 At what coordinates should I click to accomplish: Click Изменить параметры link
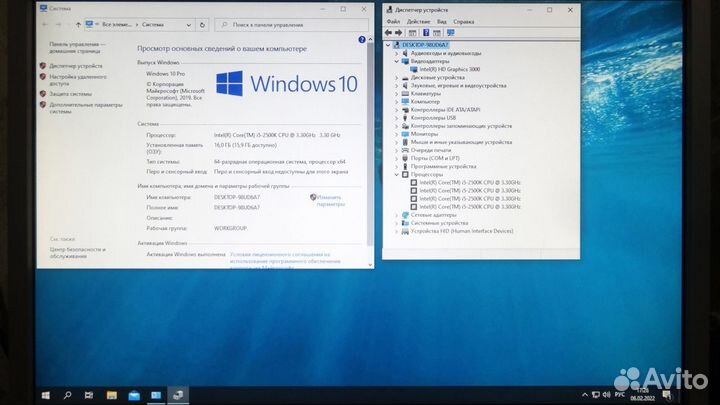coord(331,201)
